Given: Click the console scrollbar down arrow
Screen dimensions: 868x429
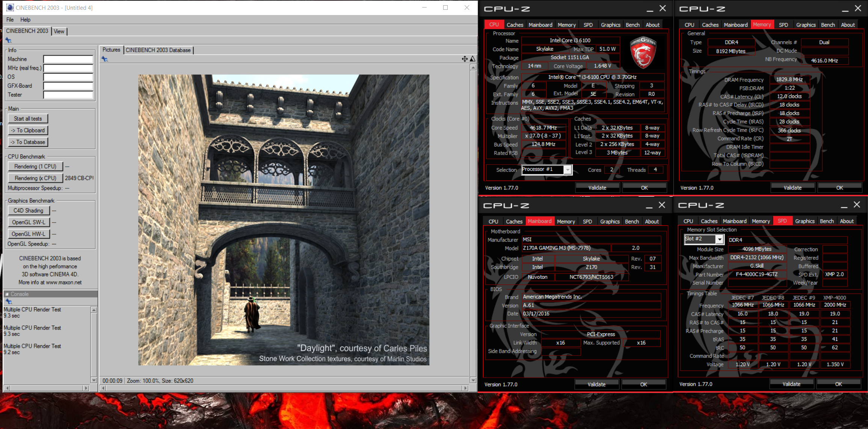Looking at the screenshot, I should (x=94, y=380).
